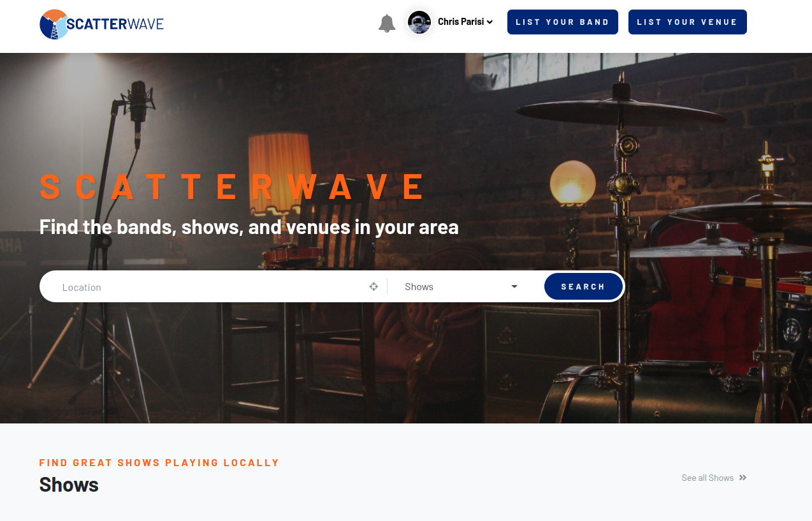Click the Shows section heading
The width and height of the screenshot is (812, 521).
pyautogui.click(x=69, y=485)
